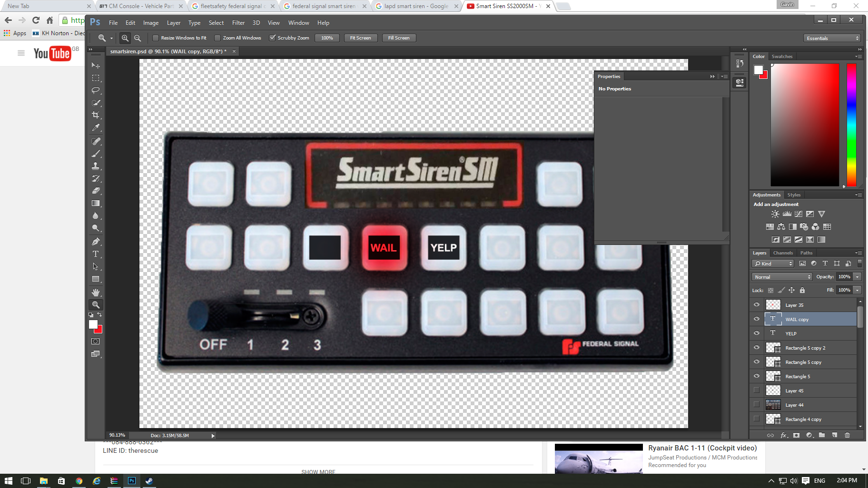
Task: Select the Path Selection tool
Action: (x=96, y=266)
